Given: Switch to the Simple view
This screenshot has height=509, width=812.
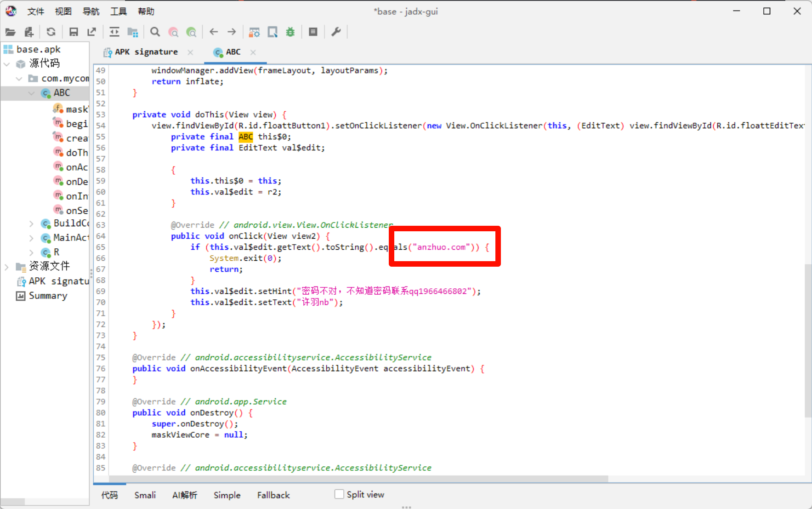Looking at the screenshot, I should pyautogui.click(x=227, y=495).
